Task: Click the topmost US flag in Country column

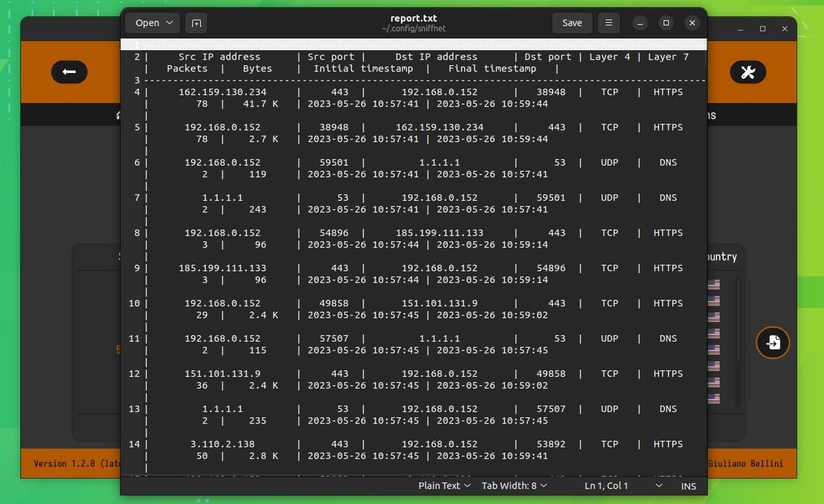Action: tap(713, 284)
